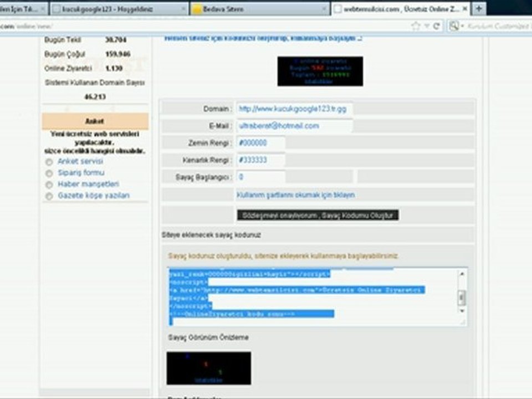Switch to the kucukgoogle123 tab
532x399 pixels.
[x=119, y=9]
